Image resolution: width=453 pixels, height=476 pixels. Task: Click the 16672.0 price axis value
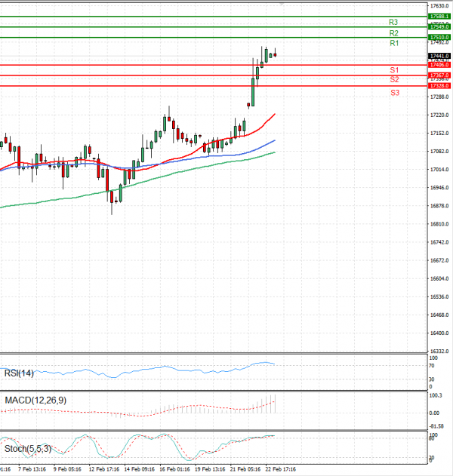(439, 260)
